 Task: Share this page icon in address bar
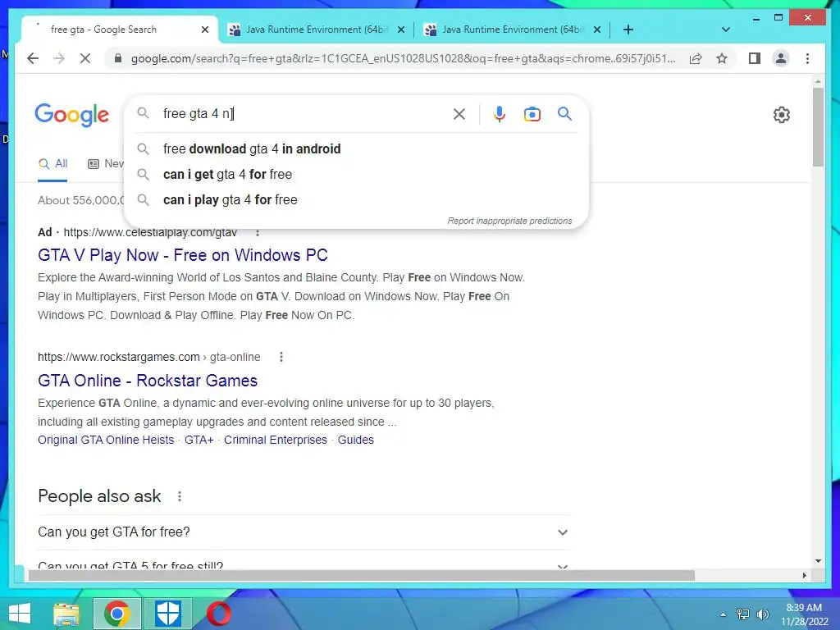click(696, 58)
